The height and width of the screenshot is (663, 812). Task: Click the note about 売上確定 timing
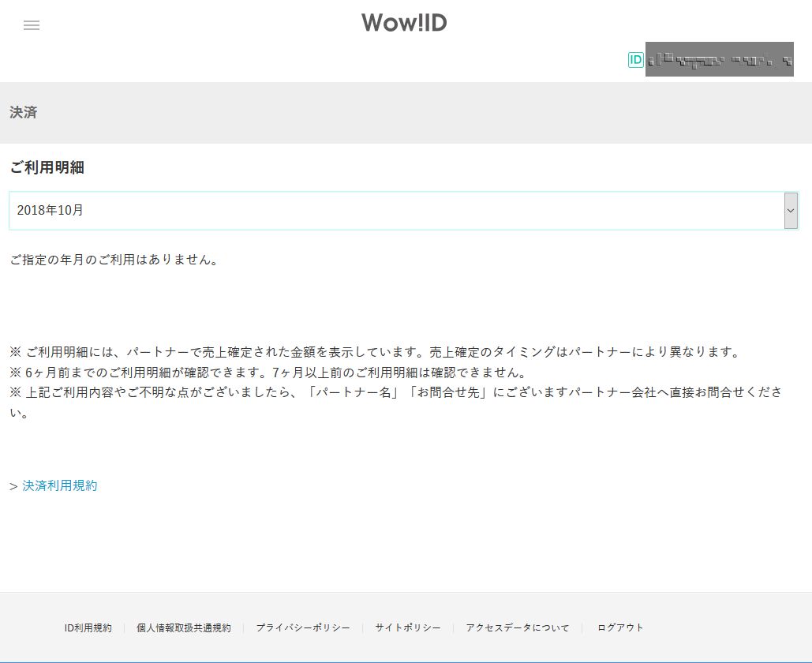click(375, 351)
